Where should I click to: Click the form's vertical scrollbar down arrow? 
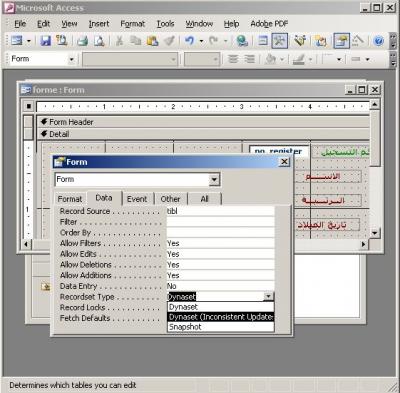coord(375,233)
